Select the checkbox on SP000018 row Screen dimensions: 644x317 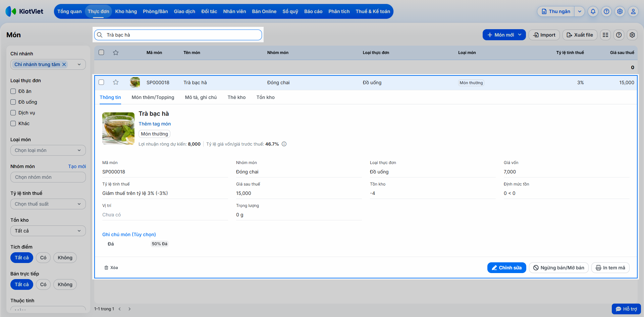[101, 82]
